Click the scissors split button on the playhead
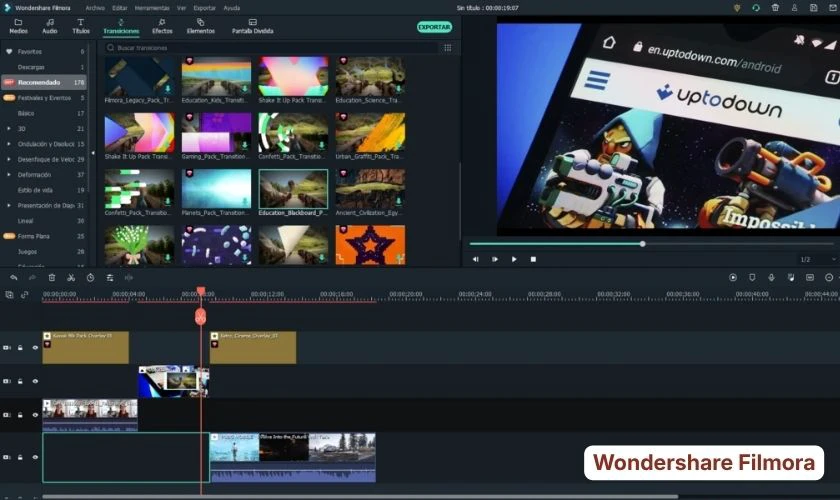 (x=200, y=317)
